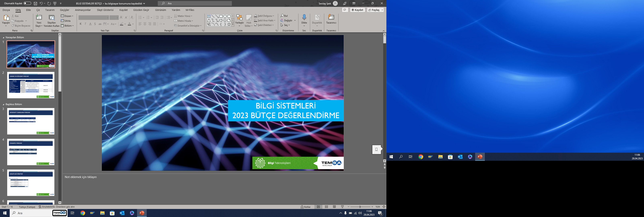Toggle text shadow S formatting
The width and height of the screenshot is (644, 217).
[x=95, y=24]
